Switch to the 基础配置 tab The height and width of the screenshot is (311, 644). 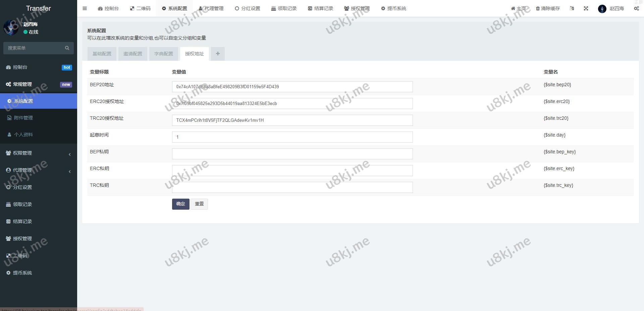click(102, 54)
